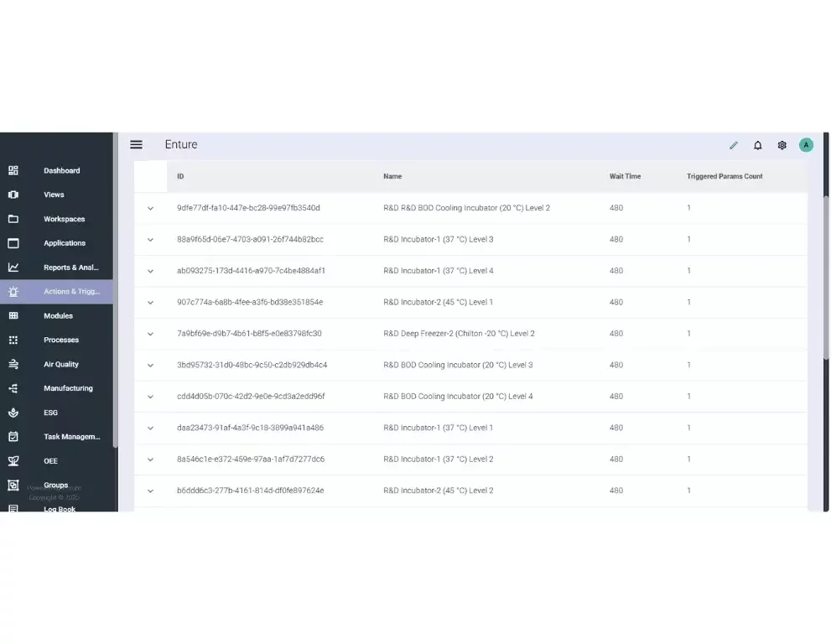Open the hamburger menu next to Enture
The image size is (831, 644).
pos(136,144)
